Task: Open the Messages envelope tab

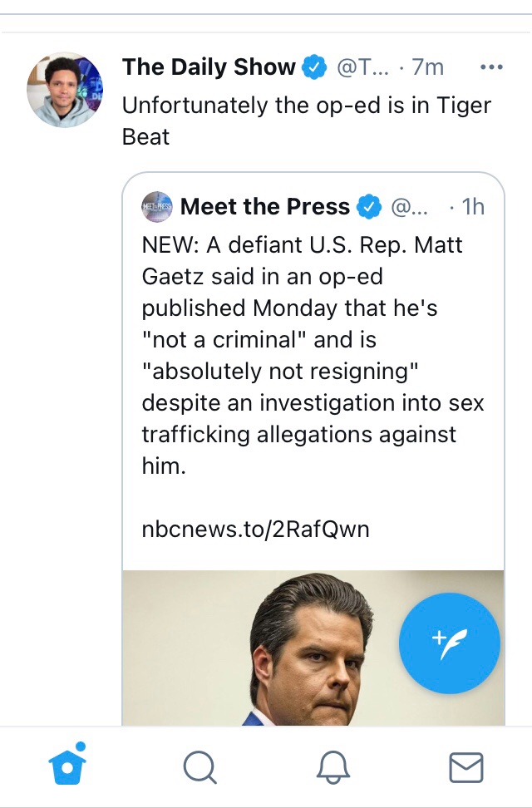Action: [465, 766]
